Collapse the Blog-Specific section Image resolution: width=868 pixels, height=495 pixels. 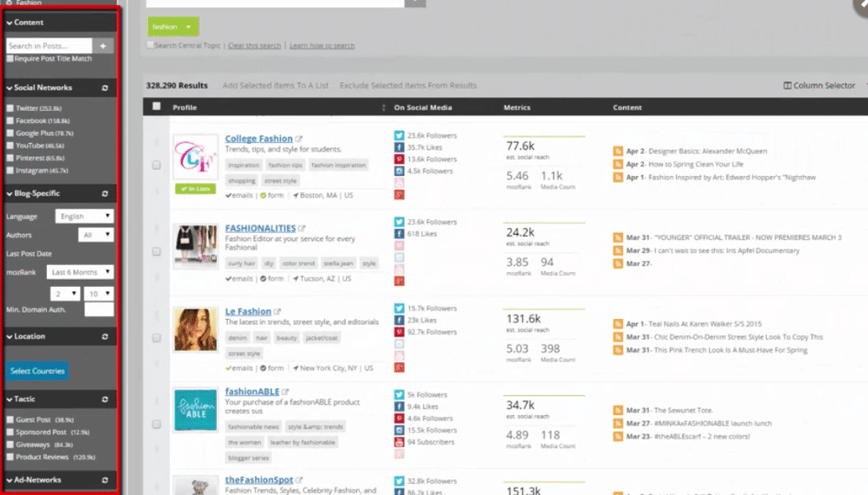[x=9, y=194]
